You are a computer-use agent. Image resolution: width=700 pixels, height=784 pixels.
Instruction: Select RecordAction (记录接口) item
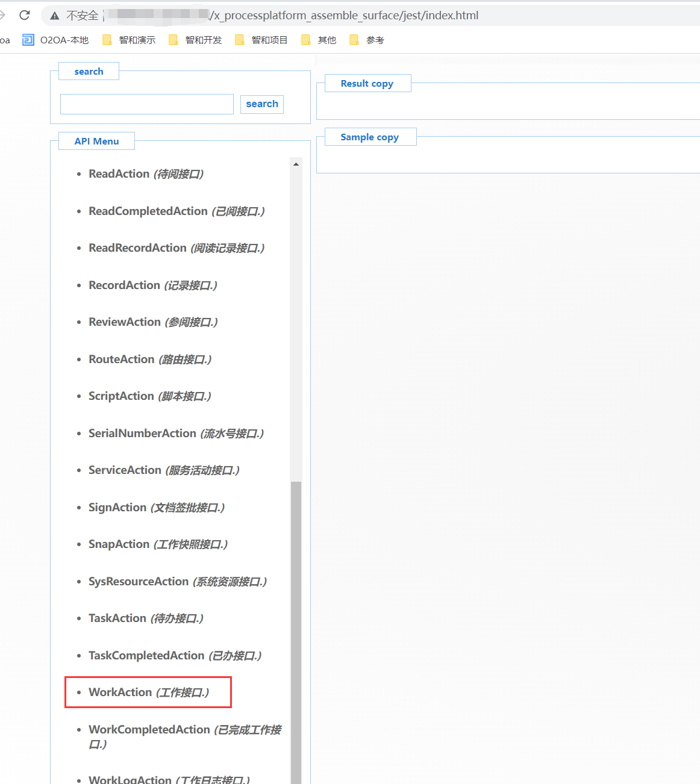pos(153,285)
